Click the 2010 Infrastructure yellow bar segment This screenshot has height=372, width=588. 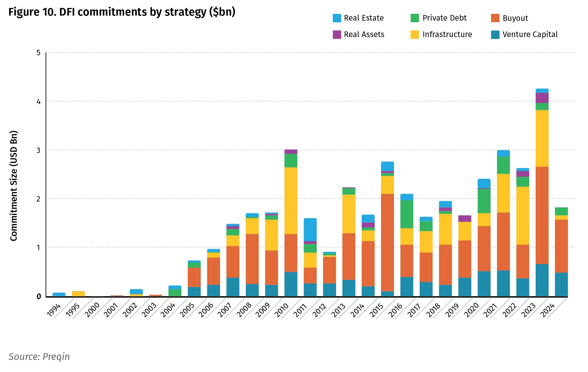click(x=291, y=201)
